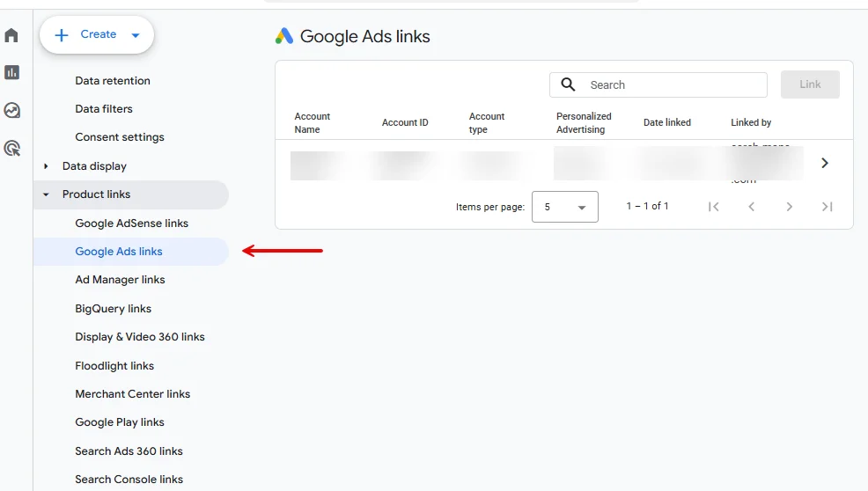Click the Linked by column header
Screen dimensions: 868x491
click(751, 122)
